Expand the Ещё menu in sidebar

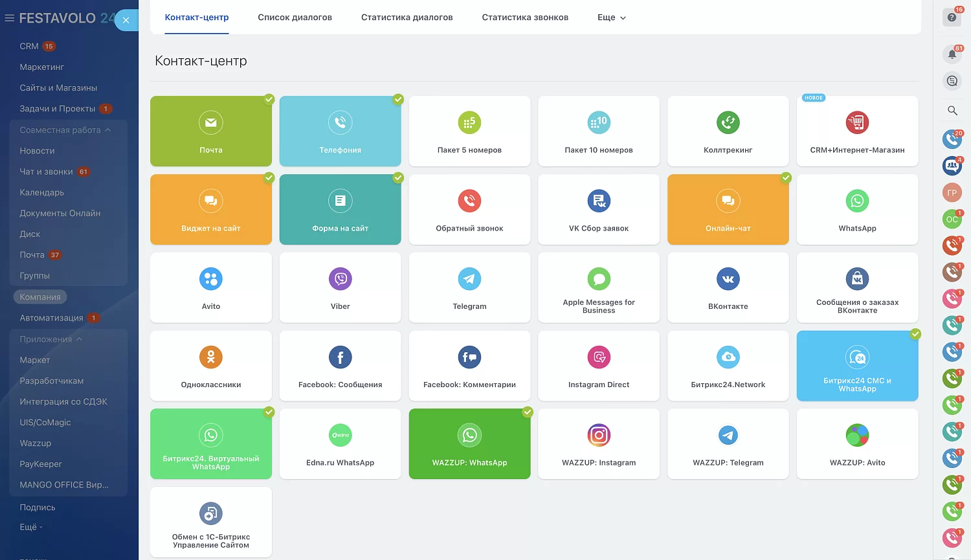point(31,527)
